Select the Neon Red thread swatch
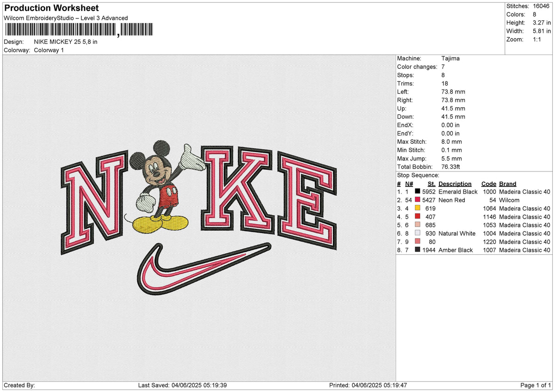 pyautogui.click(x=418, y=200)
